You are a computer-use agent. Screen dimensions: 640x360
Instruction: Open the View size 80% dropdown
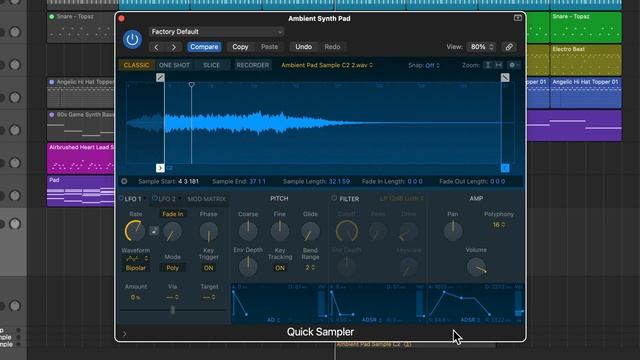482,47
